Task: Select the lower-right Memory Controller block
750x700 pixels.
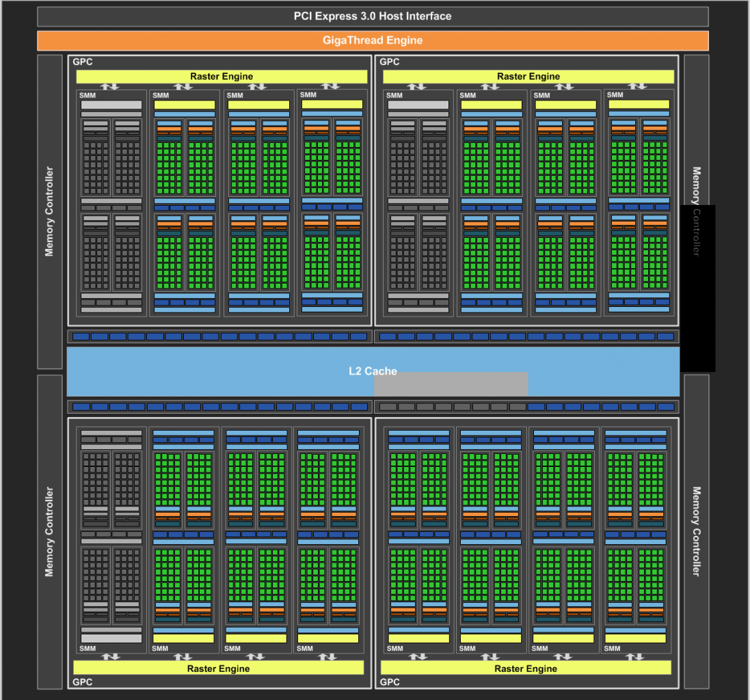Action: point(697,532)
